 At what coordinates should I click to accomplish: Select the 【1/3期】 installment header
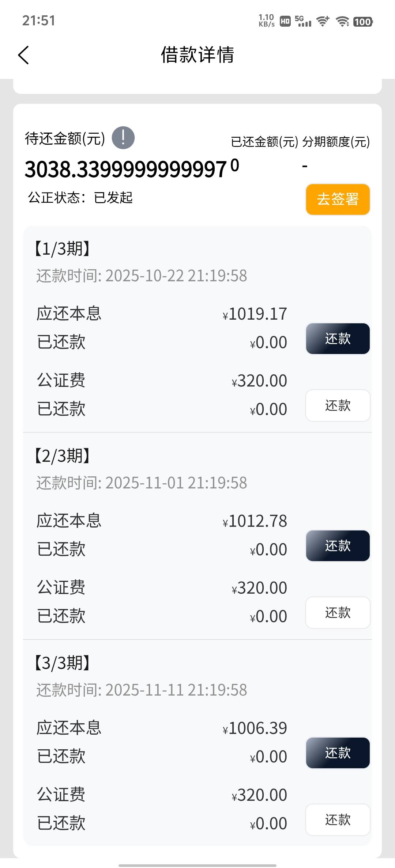(x=62, y=249)
